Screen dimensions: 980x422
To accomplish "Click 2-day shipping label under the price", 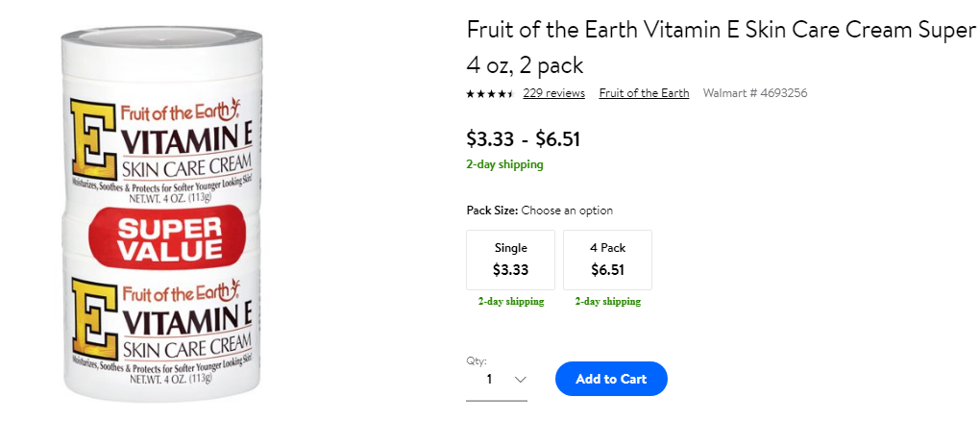I will tap(505, 164).
